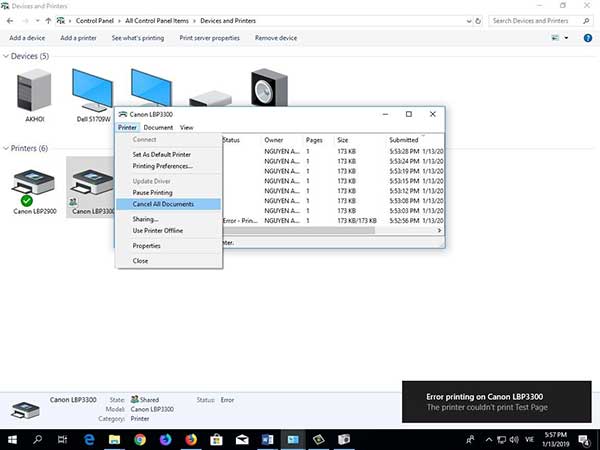Switch to Microsoft Word on taskbar
Screen dimensions: 600x450
click(267, 440)
